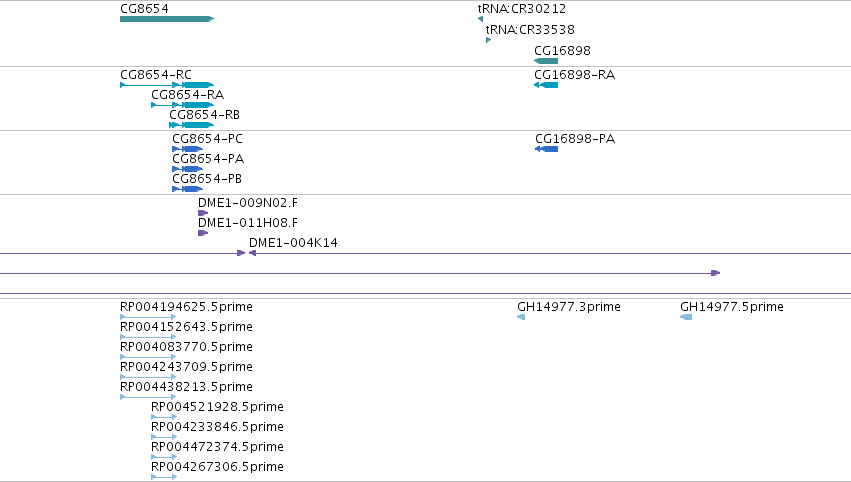
Task: Select the tRNA:CR33538 gene arrow
Action: [x=488, y=40]
